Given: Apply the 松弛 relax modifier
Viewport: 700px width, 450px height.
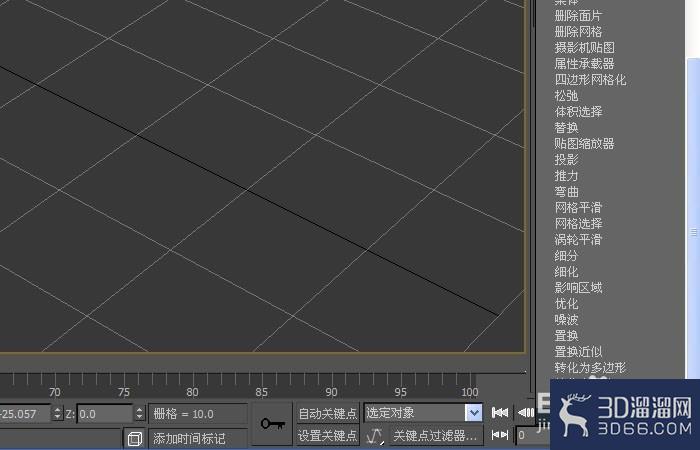Looking at the screenshot, I should (566, 96).
